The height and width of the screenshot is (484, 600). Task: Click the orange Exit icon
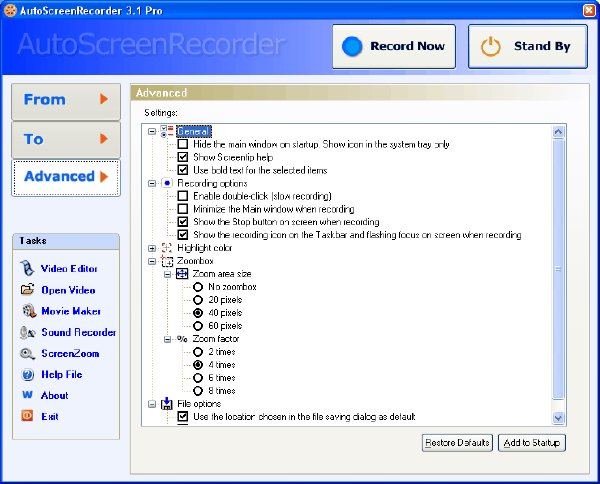[x=27, y=416]
